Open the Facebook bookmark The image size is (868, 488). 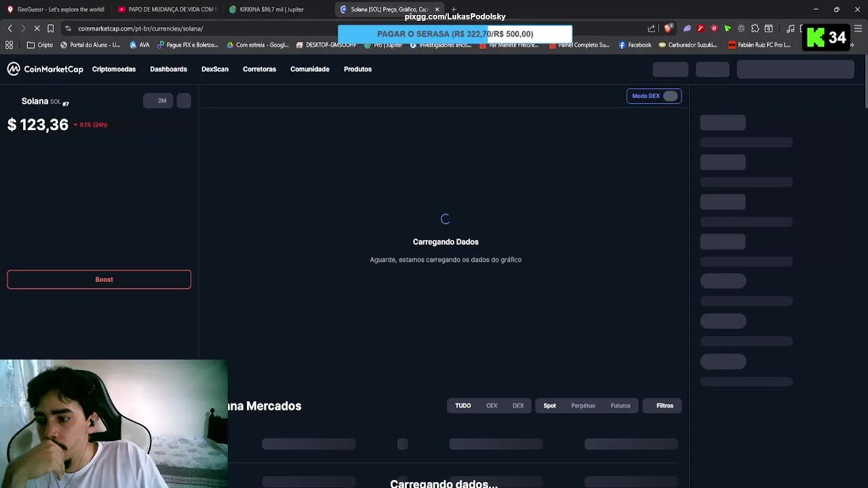pyautogui.click(x=635, y=45)
